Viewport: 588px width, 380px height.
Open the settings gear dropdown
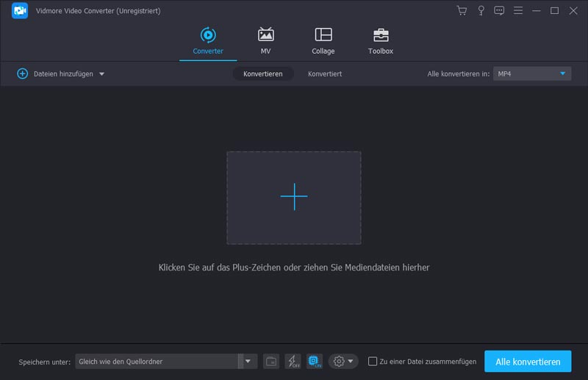point(343,361)
